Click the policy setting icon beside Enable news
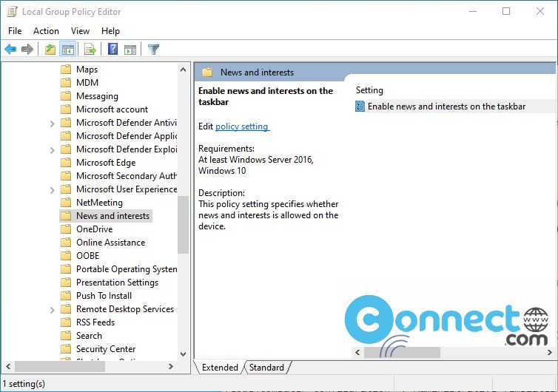 coord(360,107)
